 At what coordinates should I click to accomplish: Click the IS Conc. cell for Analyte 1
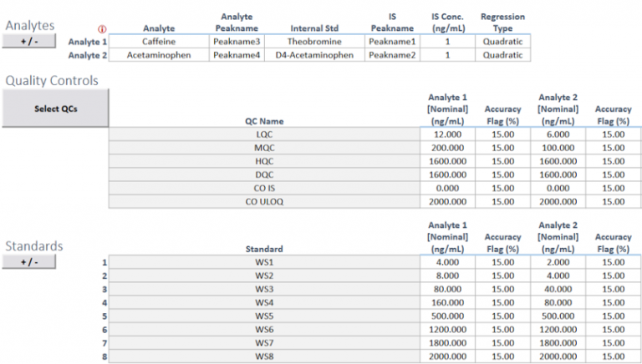447,41
